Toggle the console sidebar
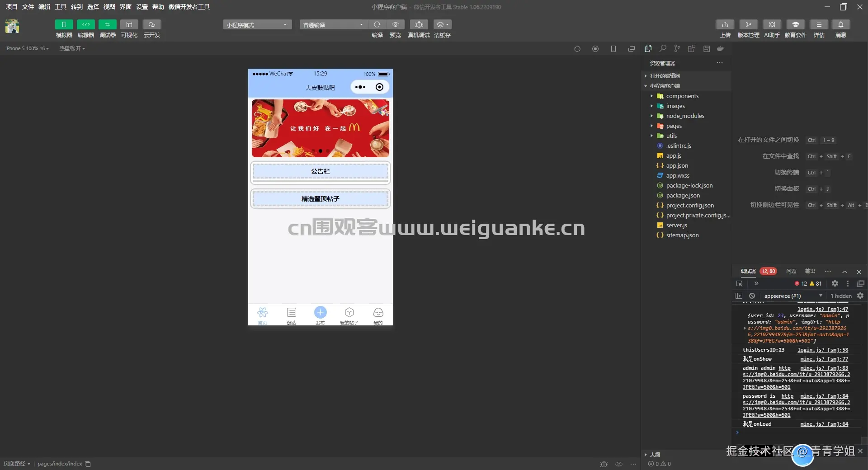 (x=739, y=296)
